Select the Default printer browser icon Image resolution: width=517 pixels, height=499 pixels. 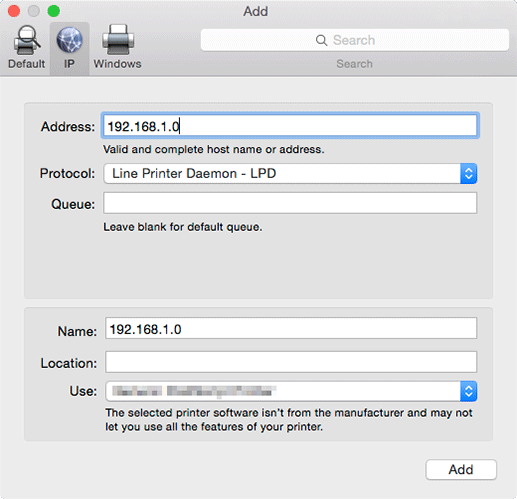click(x=27, y=40)
